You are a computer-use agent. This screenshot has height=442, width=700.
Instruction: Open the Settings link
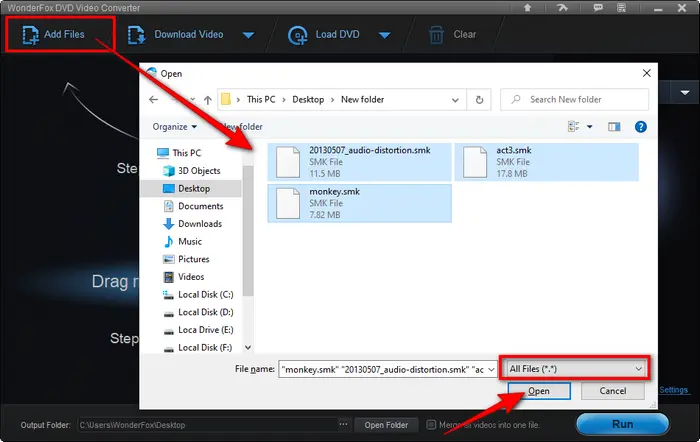(x=673, y=390)
